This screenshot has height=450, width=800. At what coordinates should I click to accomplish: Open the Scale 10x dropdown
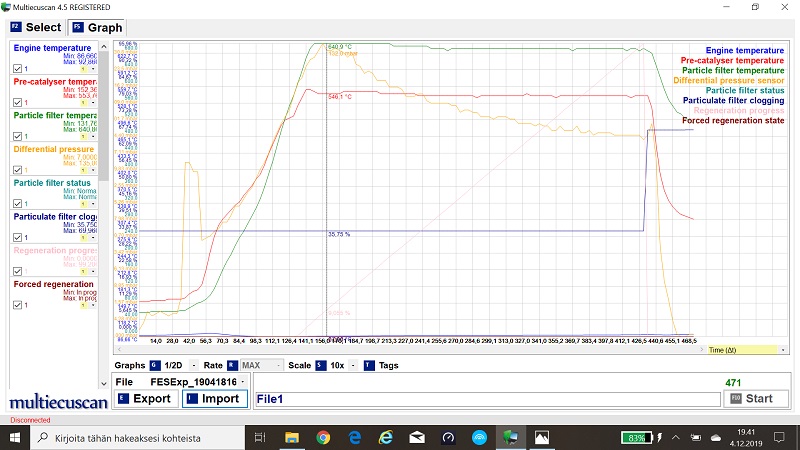(x=350, y=365)
